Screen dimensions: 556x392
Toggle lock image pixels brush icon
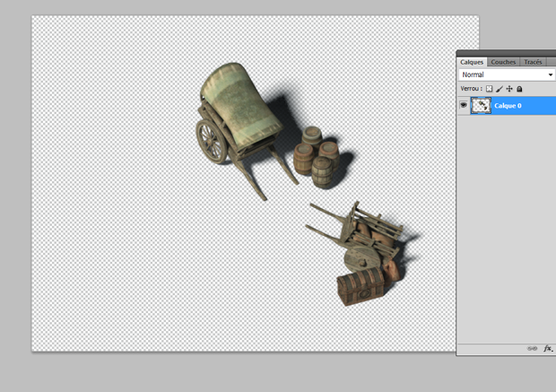tap(500, 89)
